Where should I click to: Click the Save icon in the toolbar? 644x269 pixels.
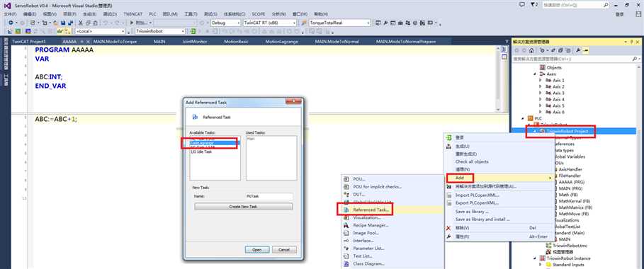tap(63, 23)
